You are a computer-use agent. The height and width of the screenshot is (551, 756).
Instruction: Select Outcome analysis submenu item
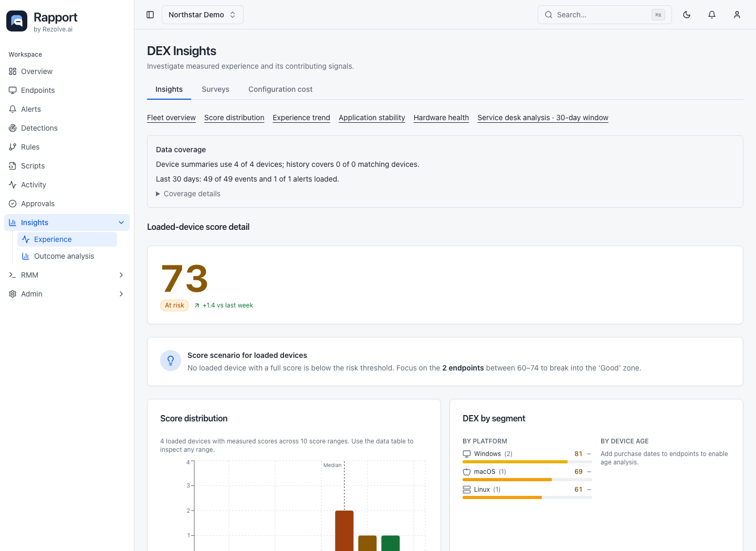point(67,256)
